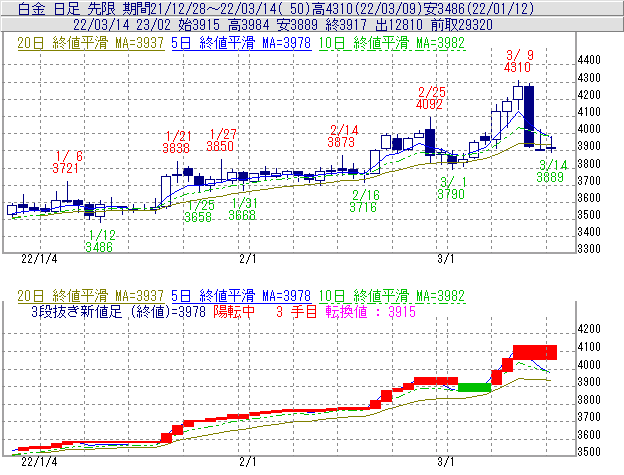Click the 1/27 3850 peak label
This screenshot has height=475, width=624.
[x=220, y=140]
